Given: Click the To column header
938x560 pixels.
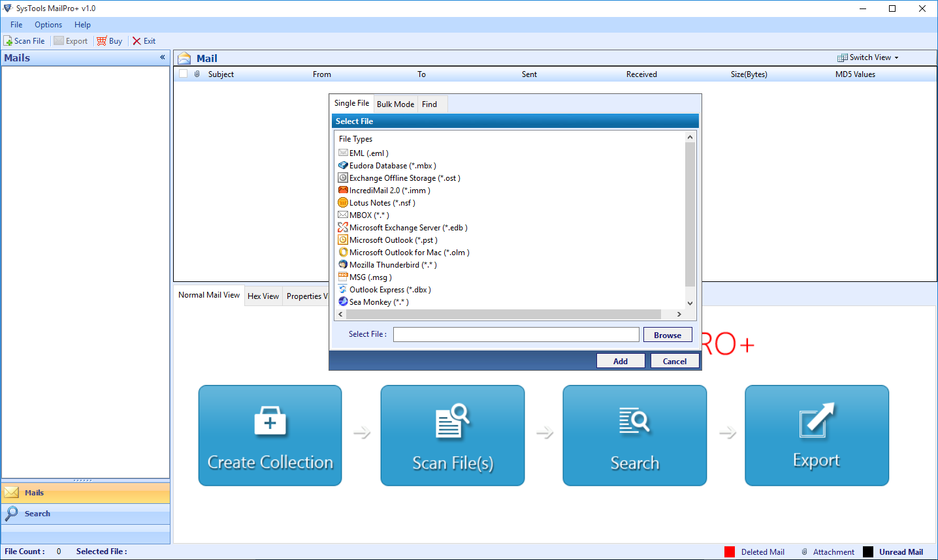Looking at the screenshot, I should point(422,74).
